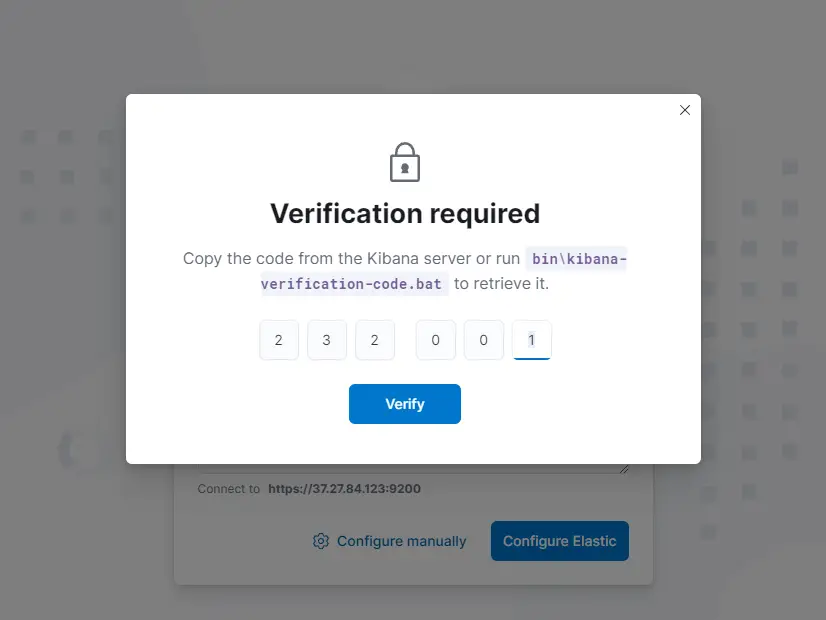Click the Configure Elastic button
Image resolution: width=826 pixels, height=620 pixels.
pos(559,541)
